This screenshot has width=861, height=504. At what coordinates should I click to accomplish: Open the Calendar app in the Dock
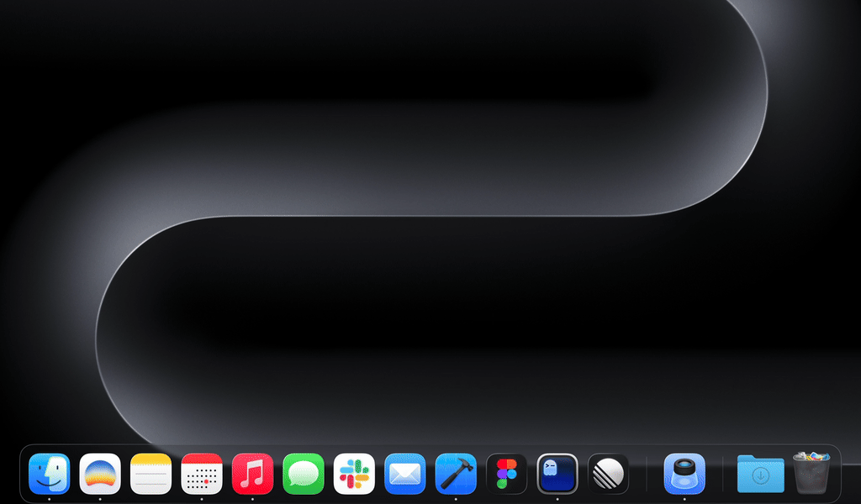[202, 474]
